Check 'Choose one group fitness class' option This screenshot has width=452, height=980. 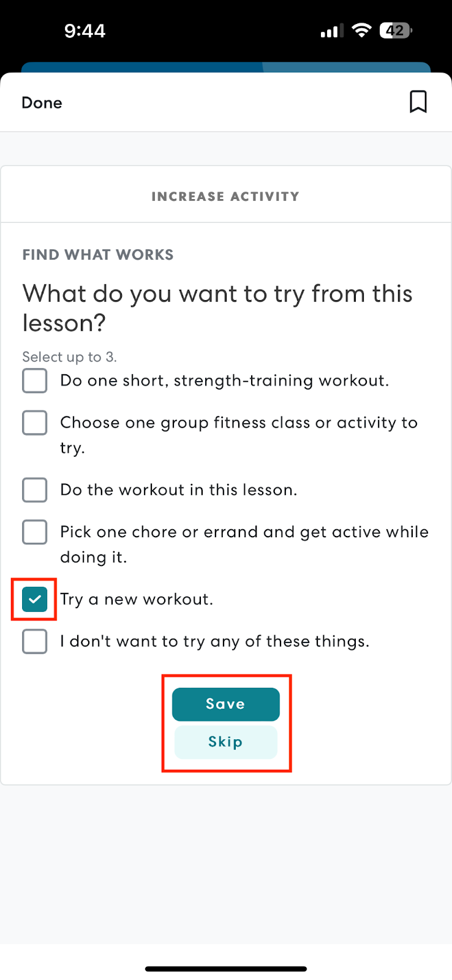[35, 423]
